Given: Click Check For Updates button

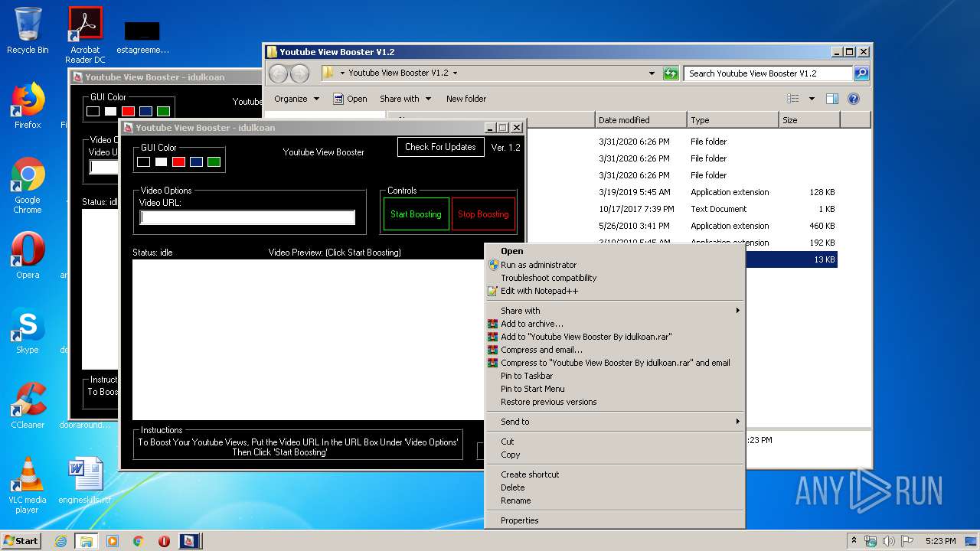Looking at the screenshot, I should coord(440,147).
